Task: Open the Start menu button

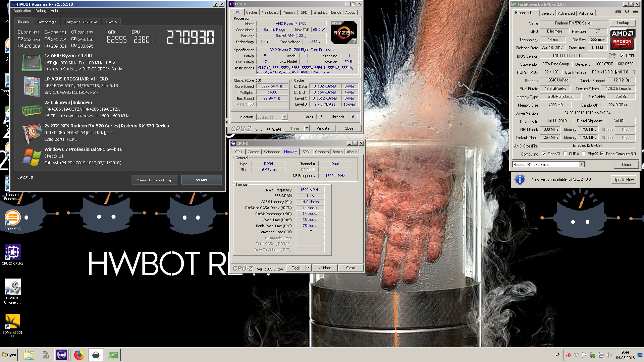Action: [x=9, y=355]
